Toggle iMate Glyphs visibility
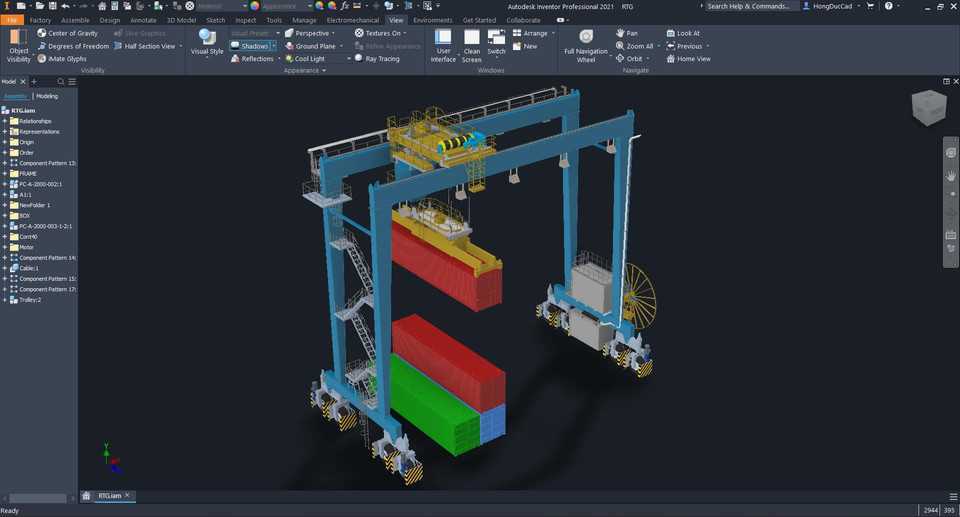 tap(62, 59)
